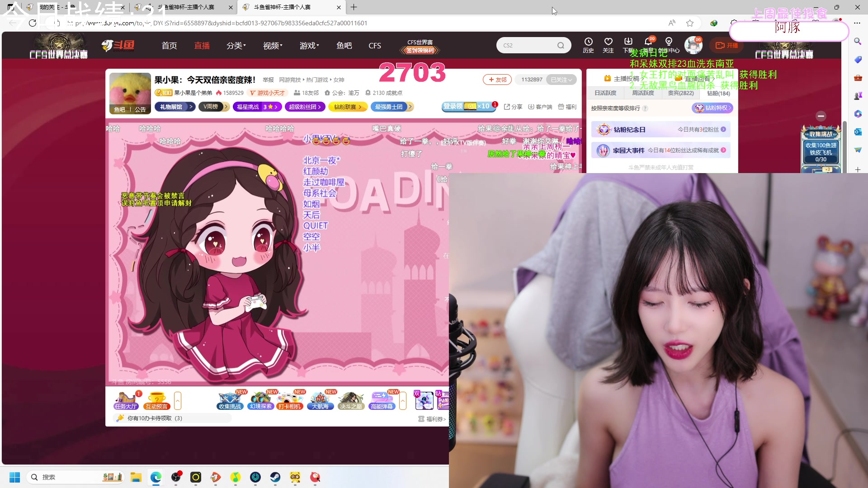Go to the 首页 home menu item
The image size is (868, 488).
169,46
